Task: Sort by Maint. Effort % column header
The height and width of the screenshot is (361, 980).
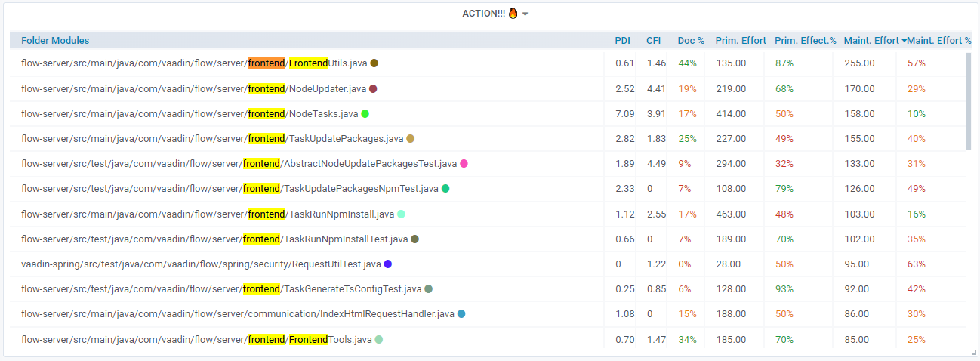Action: (939, 41)
